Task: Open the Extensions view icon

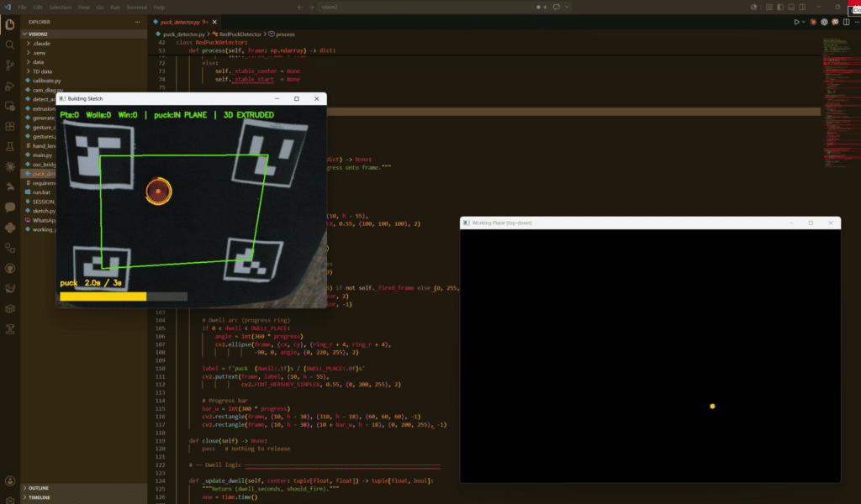Action: [10, 126]
